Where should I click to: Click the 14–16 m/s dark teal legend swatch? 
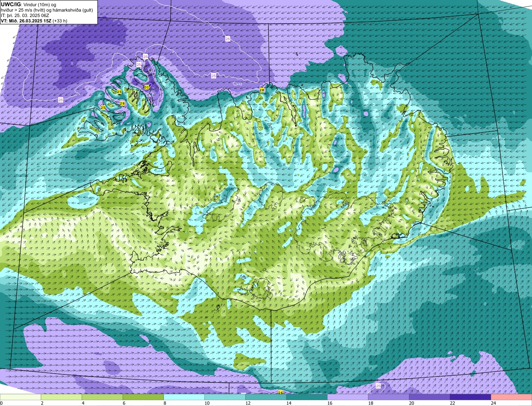point(307,397)
